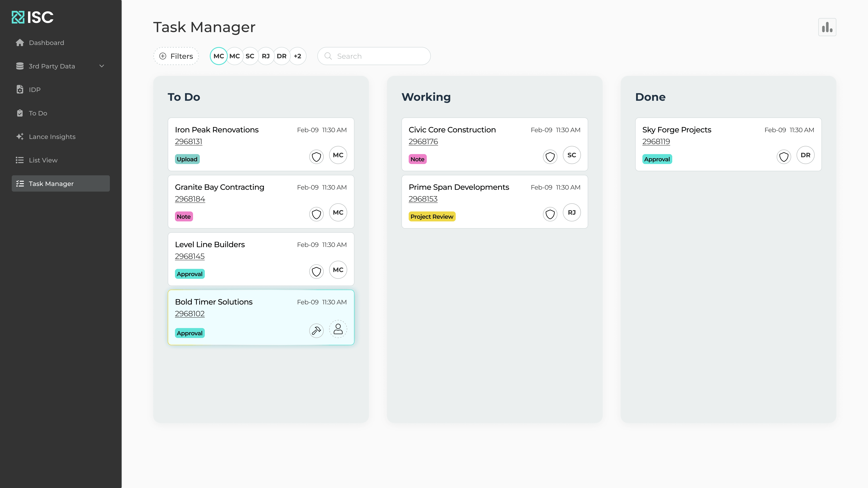Select Task Manager in the sidebar

point(61,184)
